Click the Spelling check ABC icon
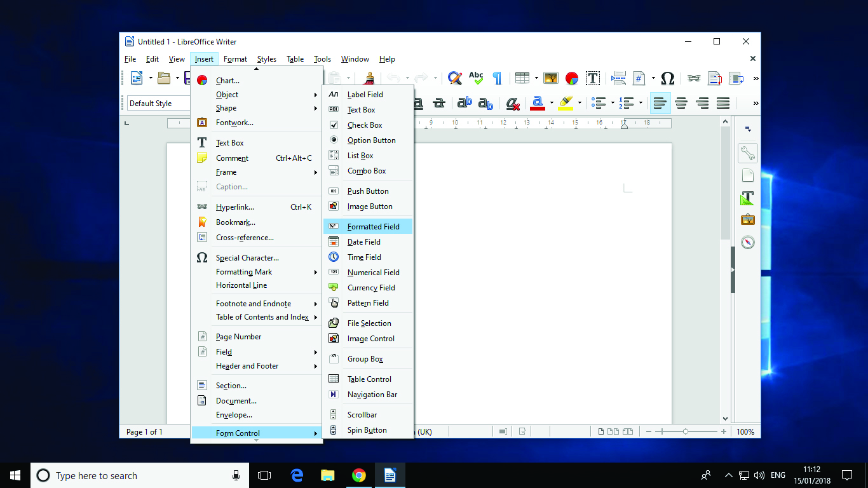868x488 pixels. 476,78
